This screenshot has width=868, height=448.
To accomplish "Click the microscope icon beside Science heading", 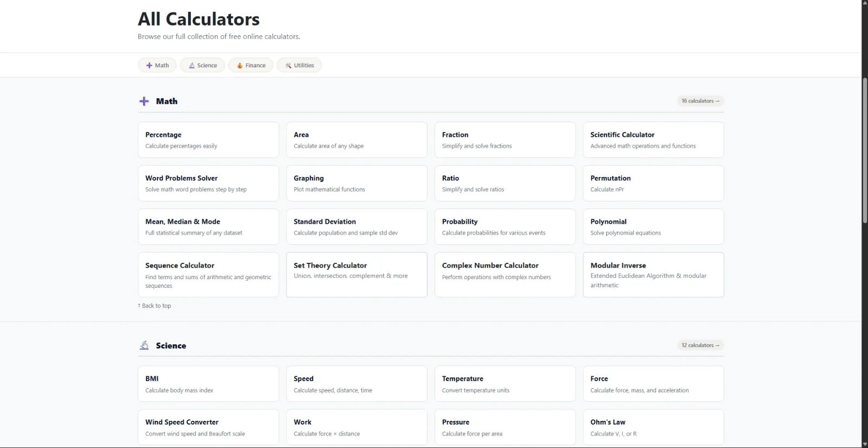I will coord(144,345).
